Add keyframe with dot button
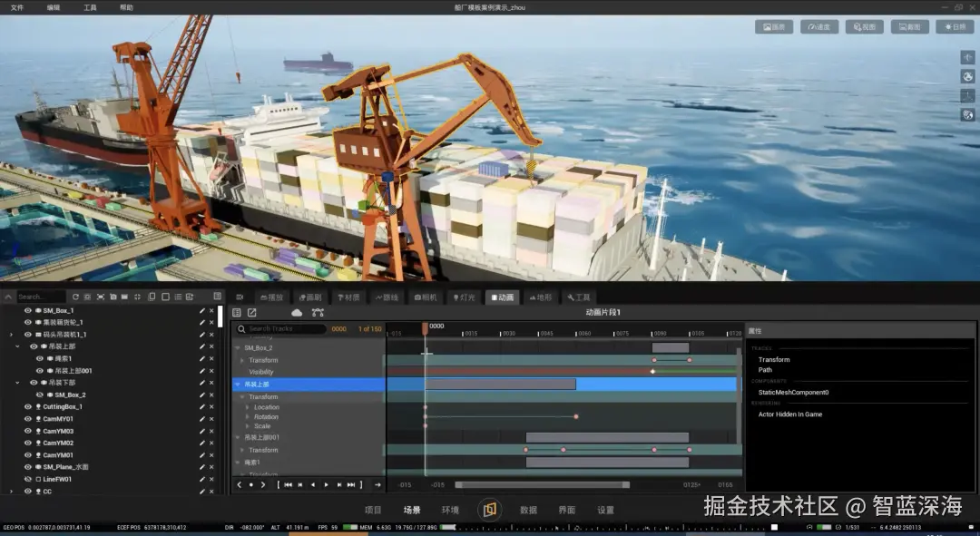The height and width of the screenshot is (536, 980). 251,485
